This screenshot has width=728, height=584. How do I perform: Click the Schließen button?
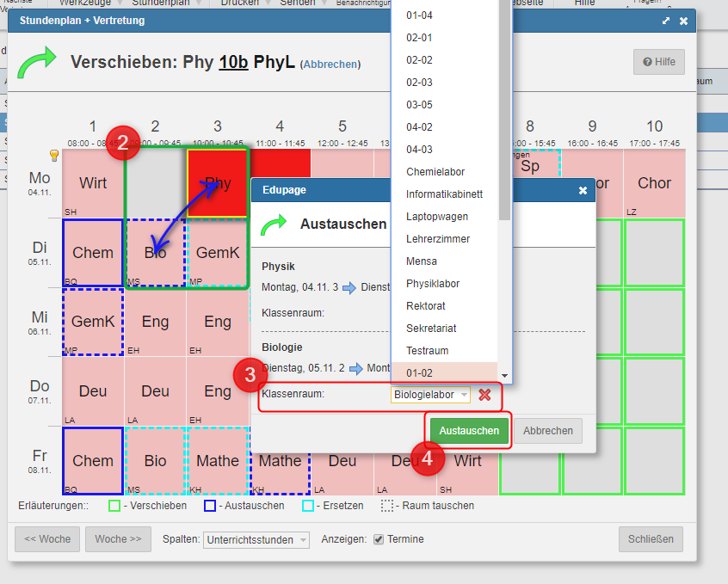(651, 539)
